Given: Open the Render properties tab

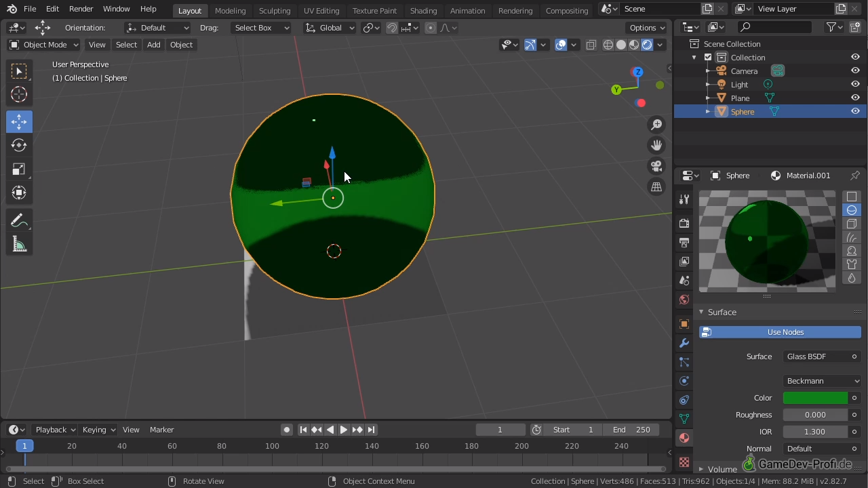Looking at the screenshot, I should (x=684, y=223).
